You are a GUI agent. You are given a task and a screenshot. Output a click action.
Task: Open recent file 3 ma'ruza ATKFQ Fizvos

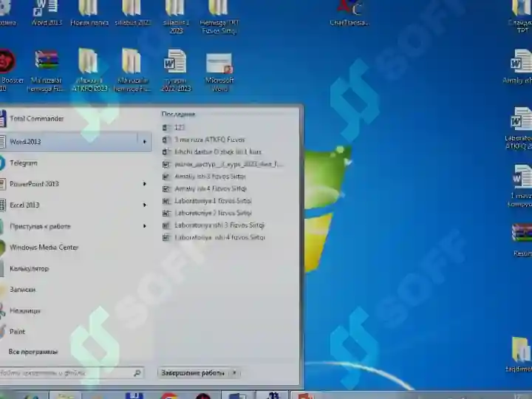click(204, 140)
